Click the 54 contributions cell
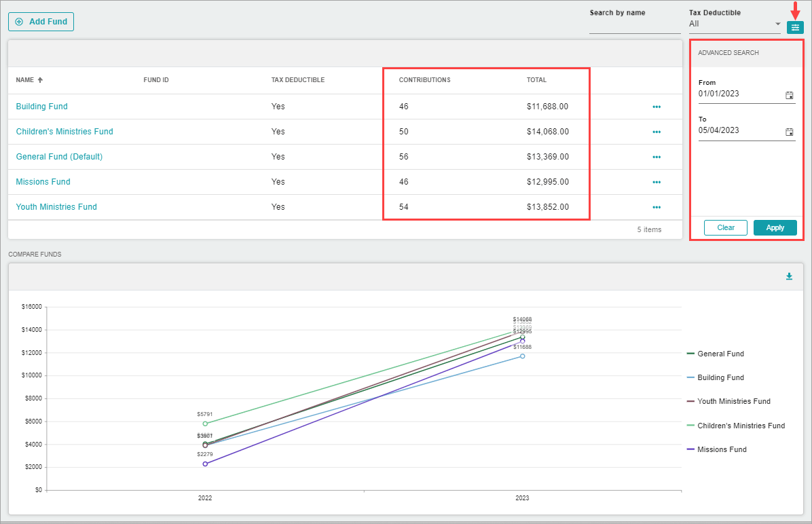The height and width of the screenshot is (524, 812). tap(403, 207)
